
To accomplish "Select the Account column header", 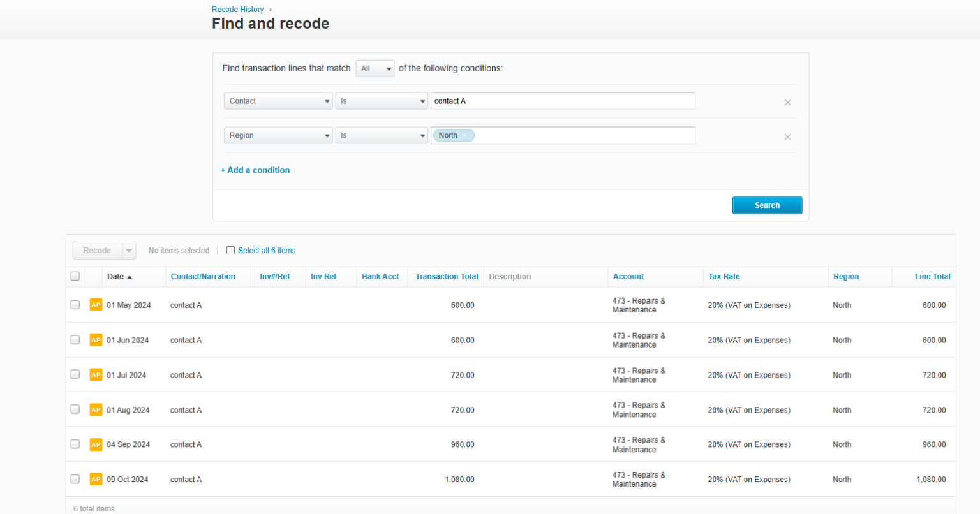I will [628, 277].
